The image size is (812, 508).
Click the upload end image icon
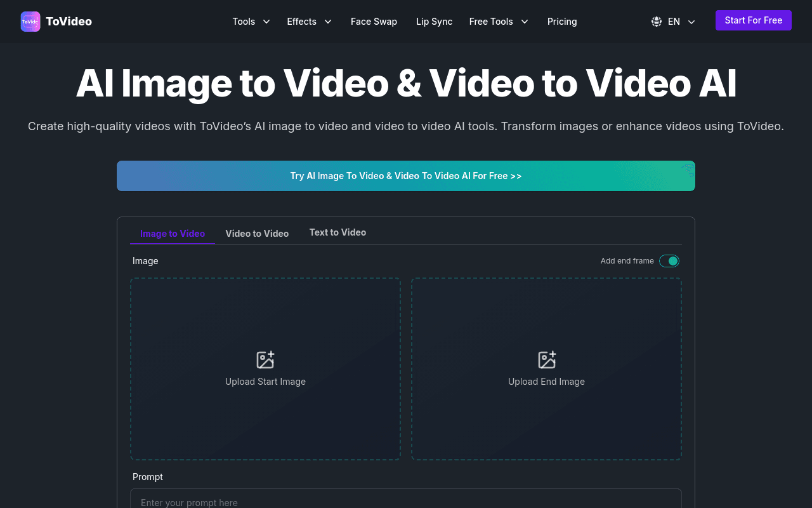[x=547, y=360]
